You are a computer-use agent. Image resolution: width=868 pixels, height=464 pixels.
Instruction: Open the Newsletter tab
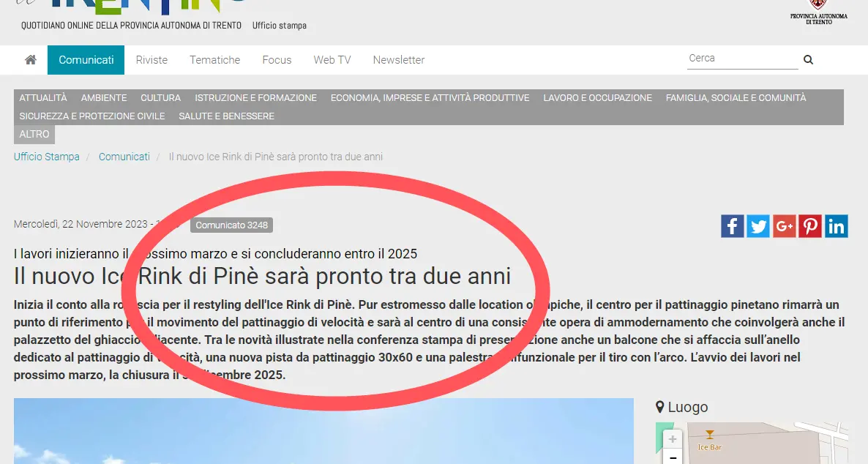pyautogui.click(x=399, y=60)
